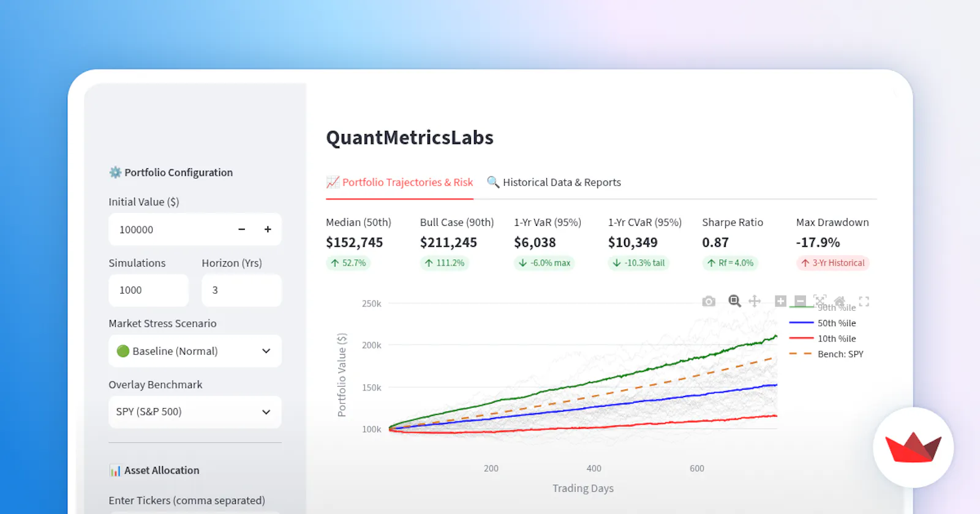
Task: Open Market Stress Scenario dropdown
Action: click(x=195, y=351)
